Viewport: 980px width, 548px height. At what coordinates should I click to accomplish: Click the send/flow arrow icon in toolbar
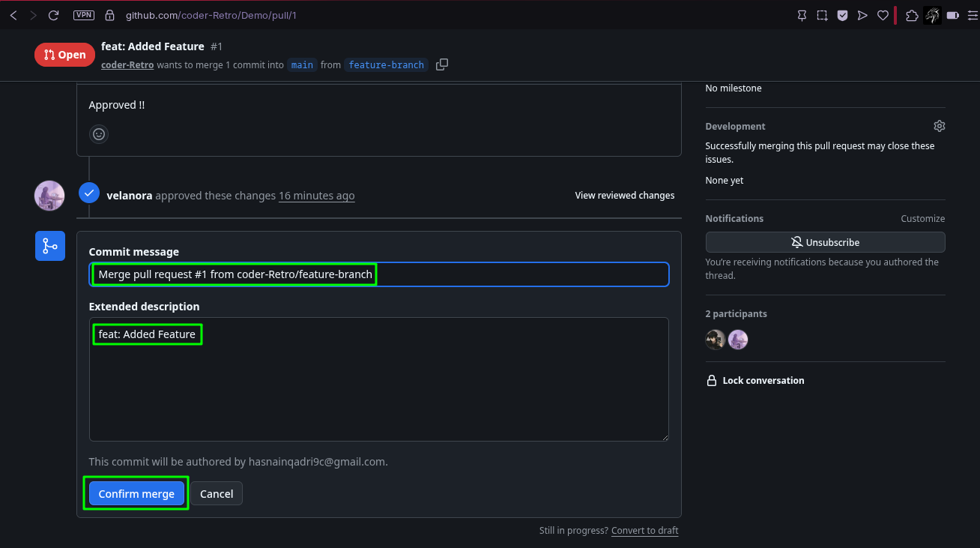click(862, 15)
